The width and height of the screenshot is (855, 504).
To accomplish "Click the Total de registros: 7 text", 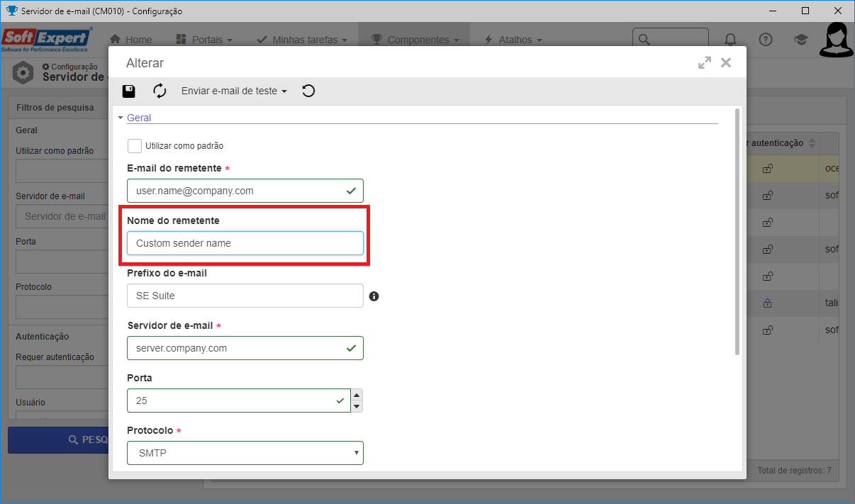I will 795,470.
